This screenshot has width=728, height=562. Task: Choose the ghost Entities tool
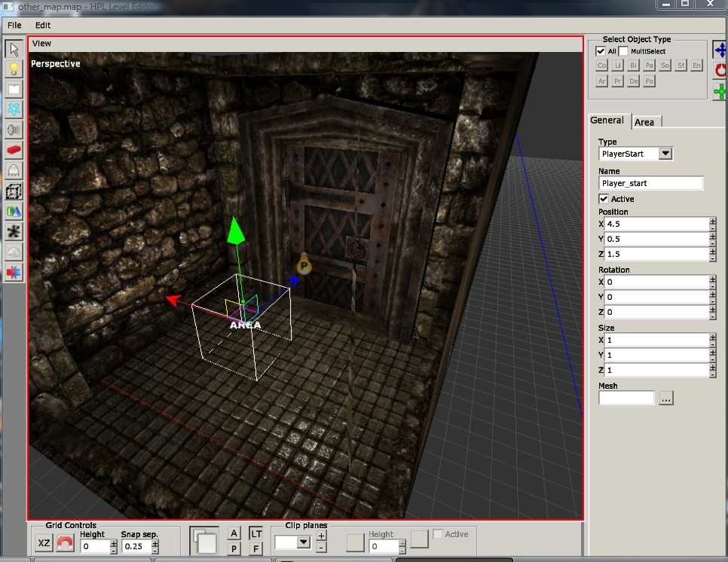coord(14,170)
